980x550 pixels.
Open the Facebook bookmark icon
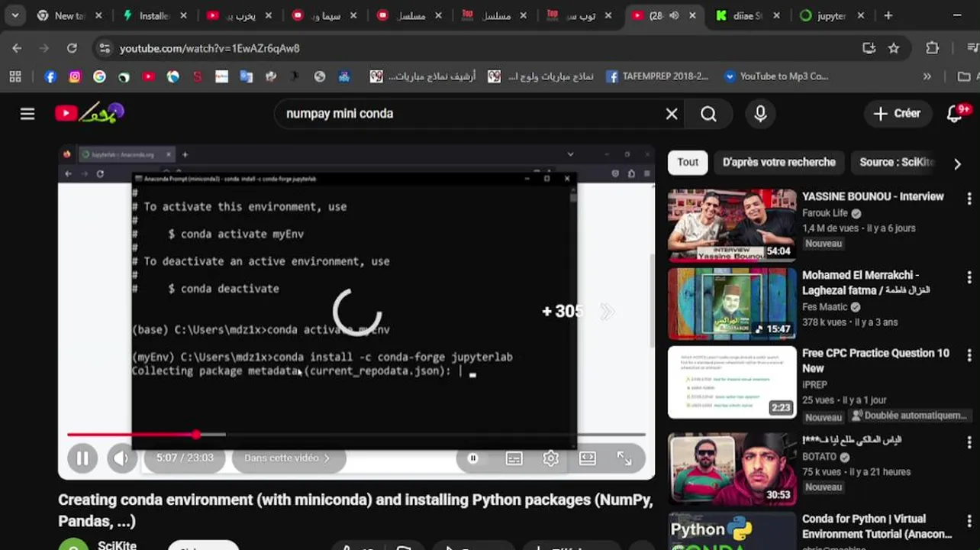(x=50, y=76)
